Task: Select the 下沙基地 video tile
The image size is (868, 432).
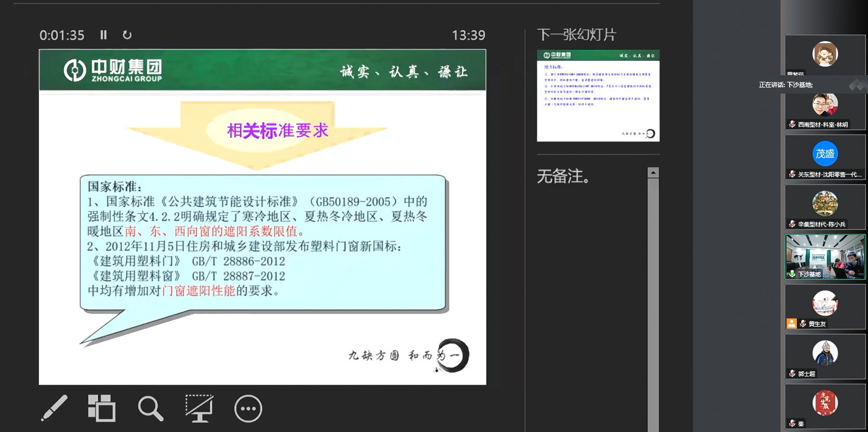Action: tap(825, 256)
